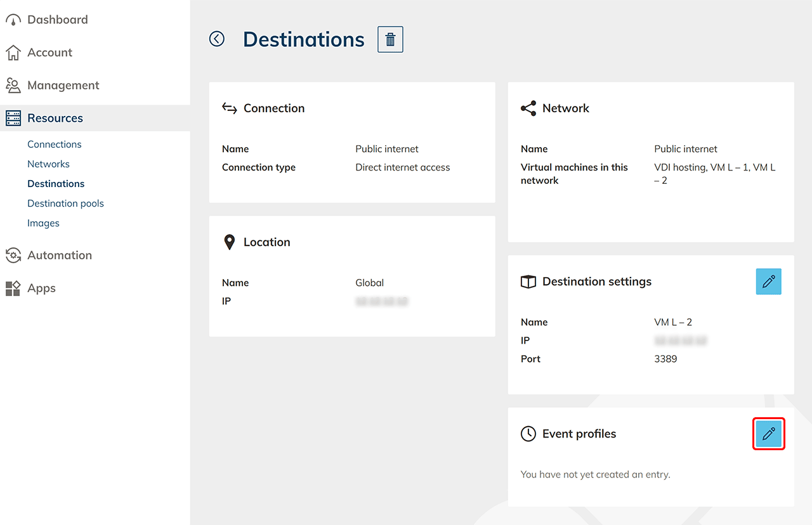
Task: Expand the Management menu
Action: (x=63, y=85)
